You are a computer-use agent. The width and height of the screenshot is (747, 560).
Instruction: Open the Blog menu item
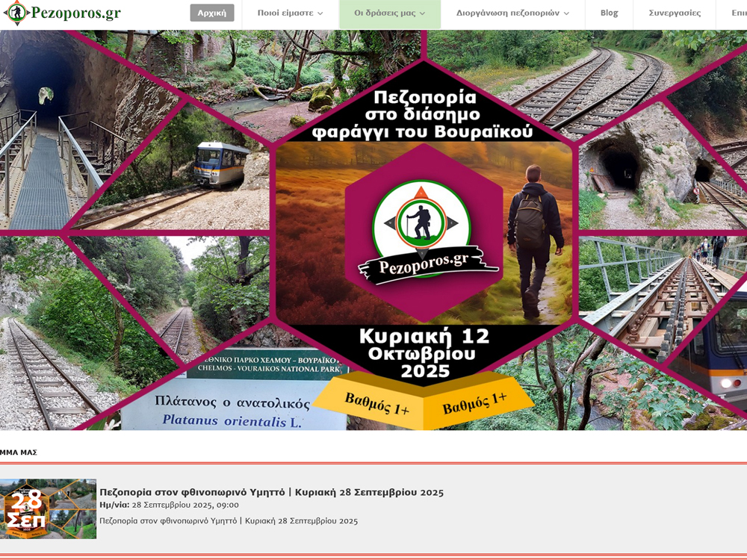(609, 13)
